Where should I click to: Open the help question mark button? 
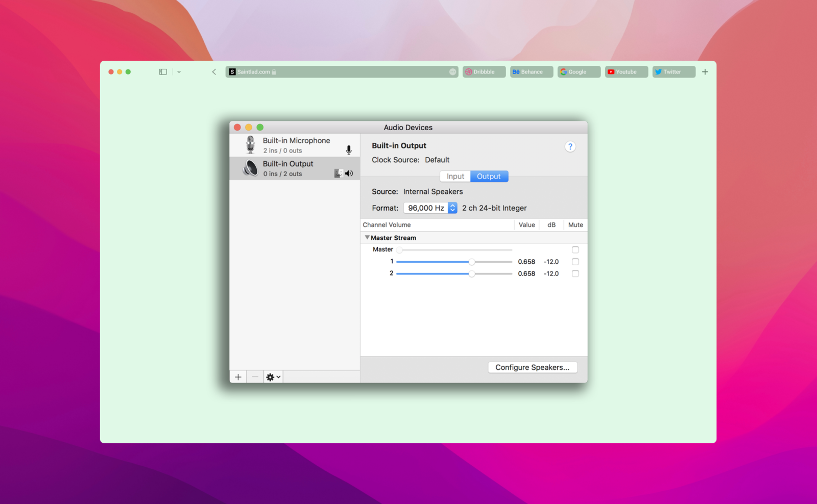(570, 146)
